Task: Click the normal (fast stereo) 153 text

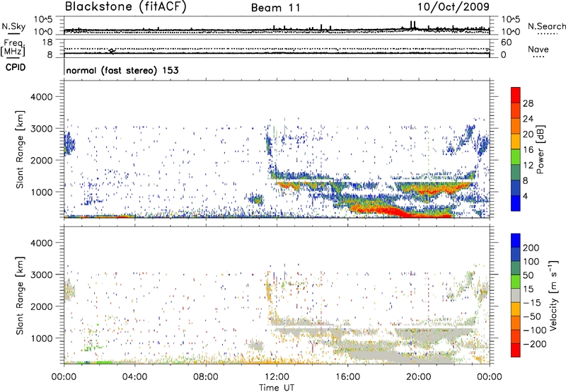Action: [x=122, y=70]
